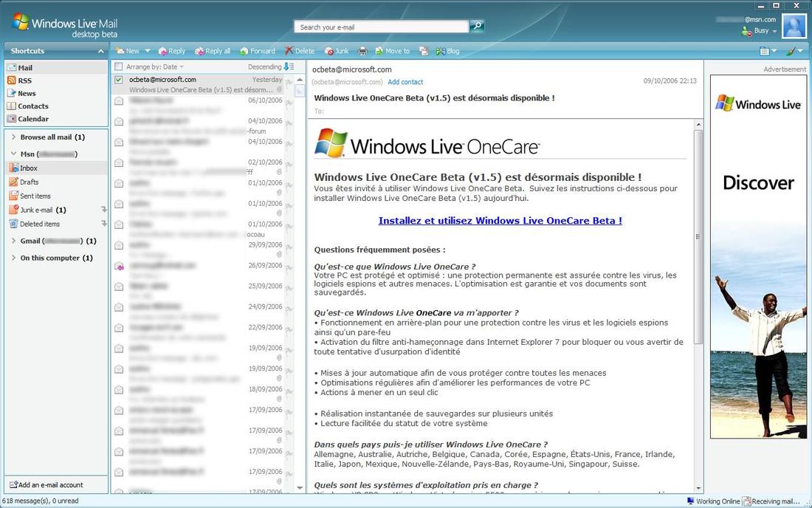The height and width of the screenshot is (508, 812).
Task: Open the Mail shortcut
Action: pyautogui.click(x=56, y=68)
